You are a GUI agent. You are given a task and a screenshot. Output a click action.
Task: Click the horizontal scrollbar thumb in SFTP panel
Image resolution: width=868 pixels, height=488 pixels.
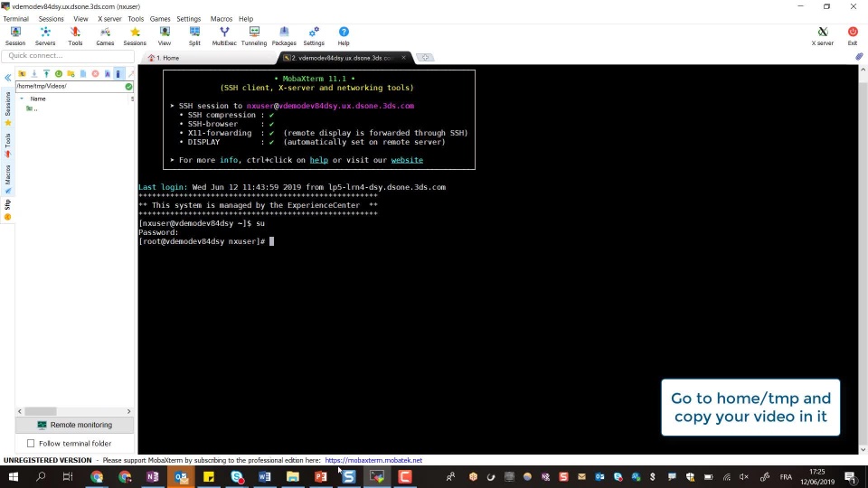click(x=41, y=412)
